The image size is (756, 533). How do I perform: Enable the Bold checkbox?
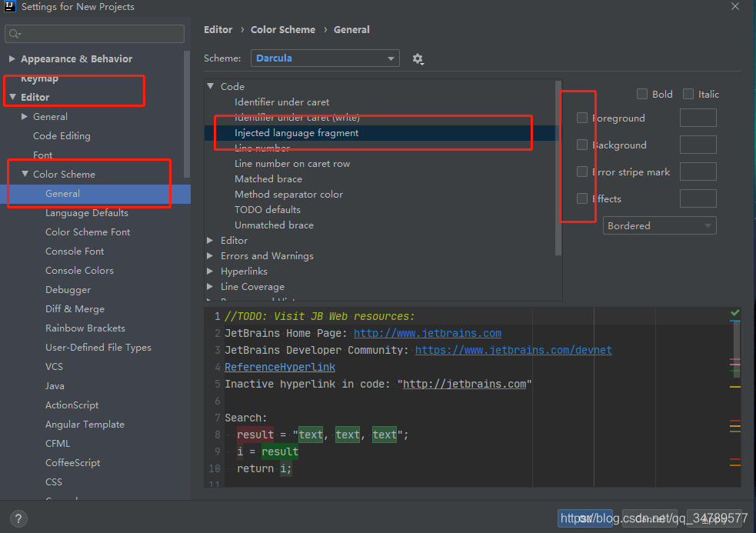point(641,94)
